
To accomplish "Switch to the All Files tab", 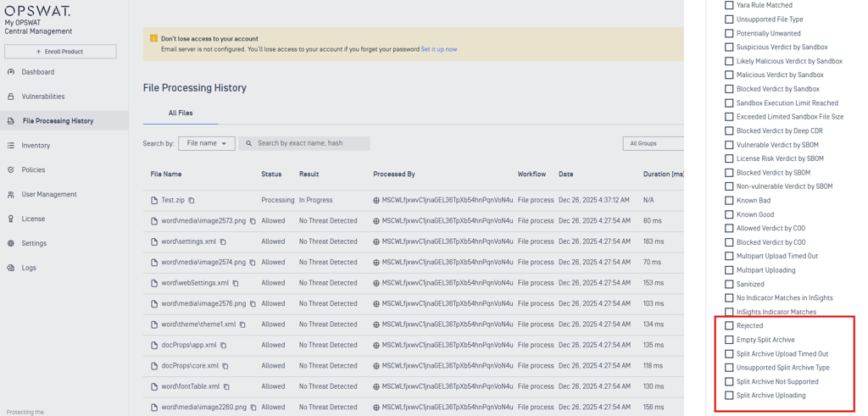I will [181, 113].
